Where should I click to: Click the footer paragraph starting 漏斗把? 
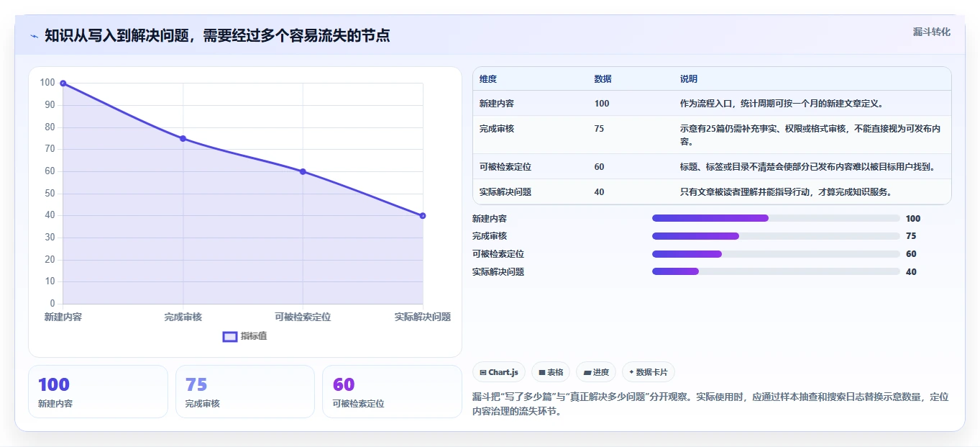(711, 405)
